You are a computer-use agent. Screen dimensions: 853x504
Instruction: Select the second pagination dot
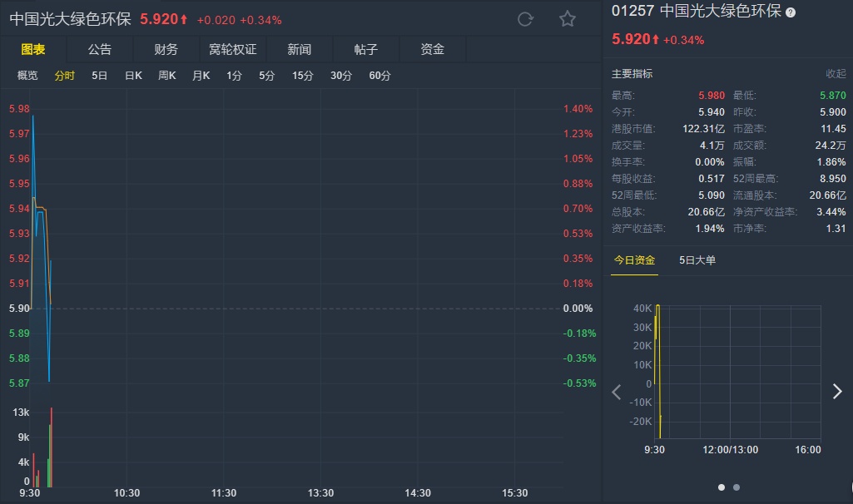[736, 487]
